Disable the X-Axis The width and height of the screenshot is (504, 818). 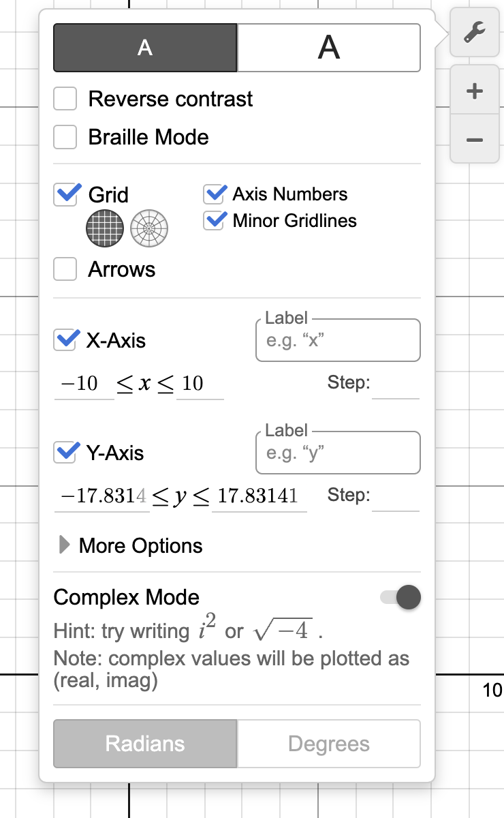click(x=65, y=340)
